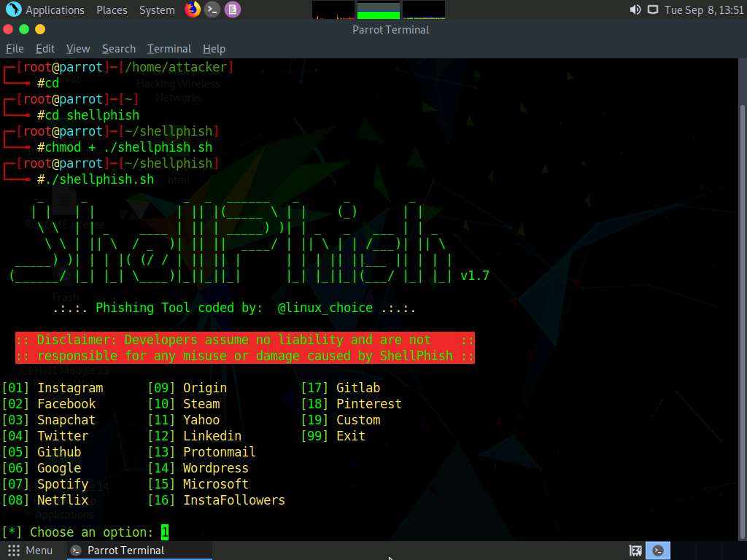Viewport: 747px width, 560px height.
Task: Launch terminal from top panel icon
Action: pyautogui.click(x=212, y=9)
